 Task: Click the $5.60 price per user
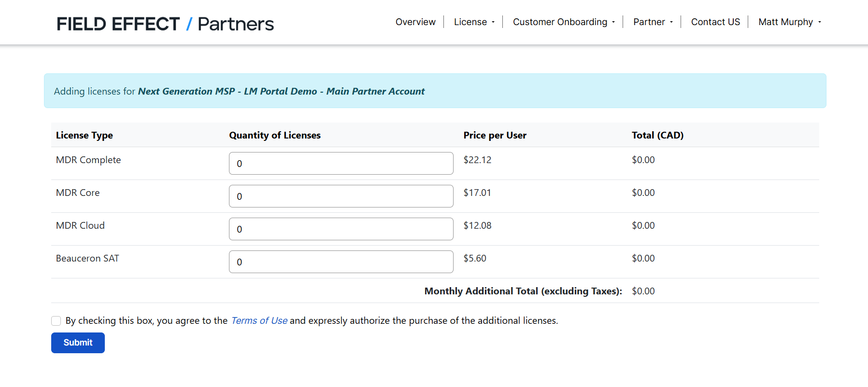pyautogui.click(x=475, y=258)
